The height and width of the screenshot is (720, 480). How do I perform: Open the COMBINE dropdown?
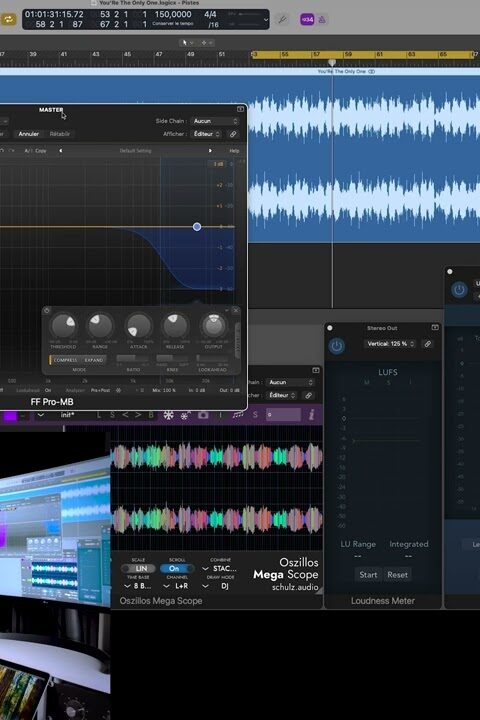click(x=220, y=568)
